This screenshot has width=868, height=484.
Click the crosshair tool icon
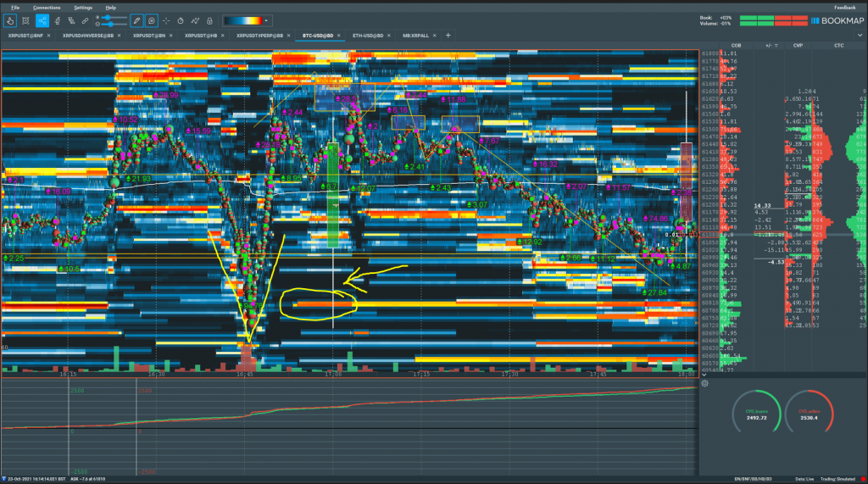coord(166,21)
